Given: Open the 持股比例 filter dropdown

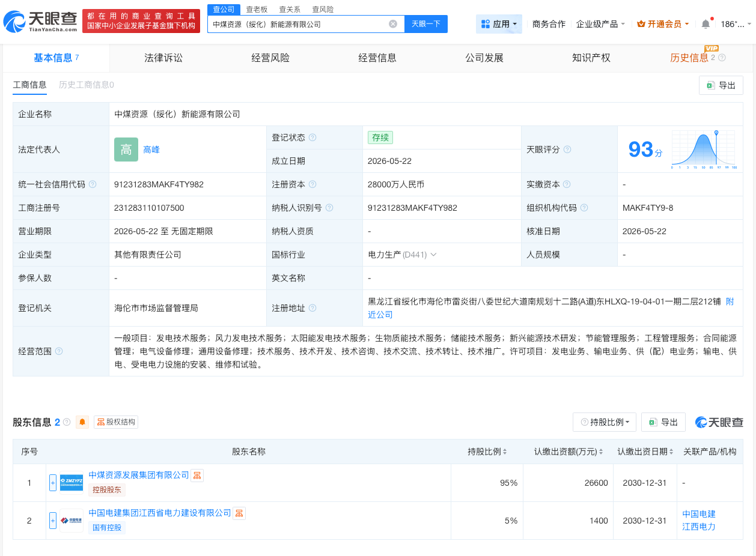Looking at the screenshot, I should coord(605,422).
